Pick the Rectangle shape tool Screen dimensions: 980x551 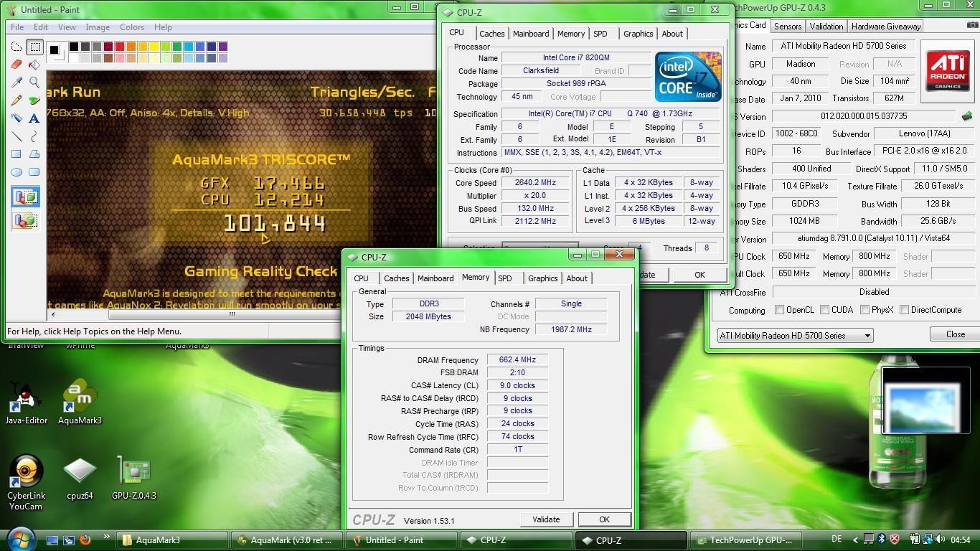point(17,154)
